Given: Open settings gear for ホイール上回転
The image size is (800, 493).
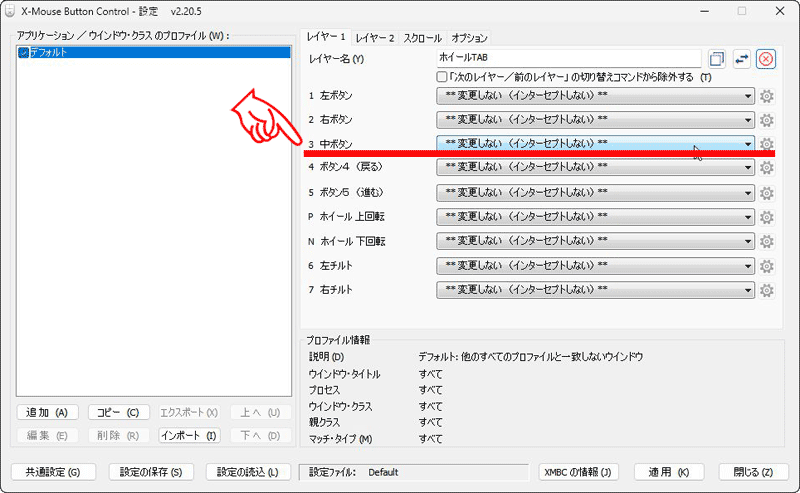Looking at the screenshot, I should pos(766,217).
